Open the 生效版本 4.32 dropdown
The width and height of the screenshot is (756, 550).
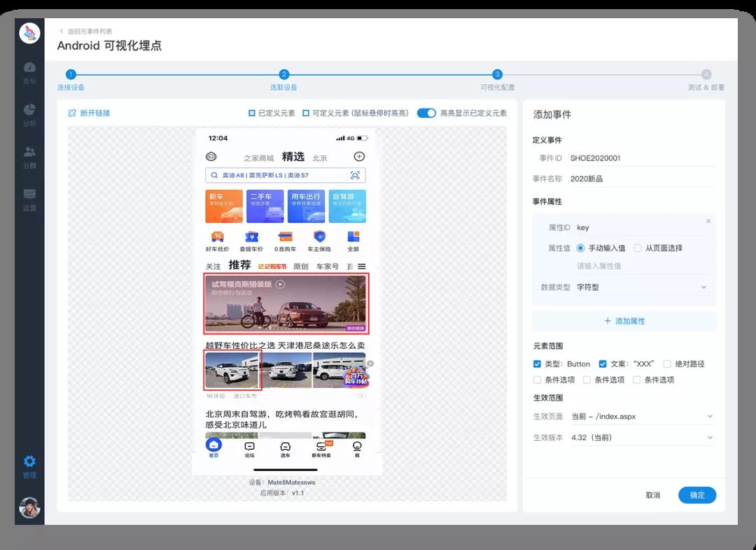pyautogui.click(x=642, y=438)
